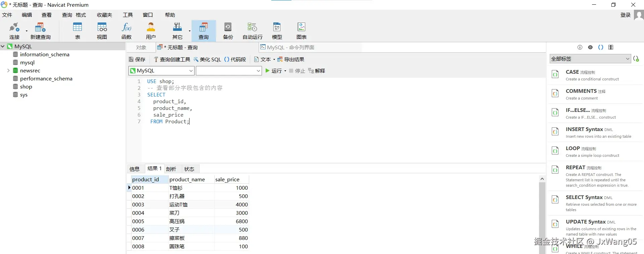Show info pane icon in right panel
Image resolution: width=644 pixels, height=254 pixels.
click(580, 47)
